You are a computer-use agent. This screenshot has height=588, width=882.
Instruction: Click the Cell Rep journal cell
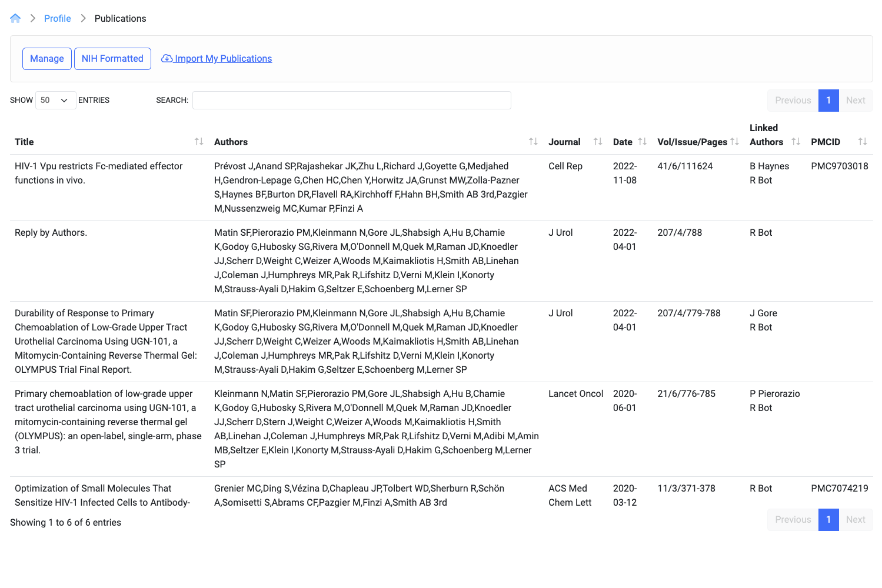tap(565, 166)
